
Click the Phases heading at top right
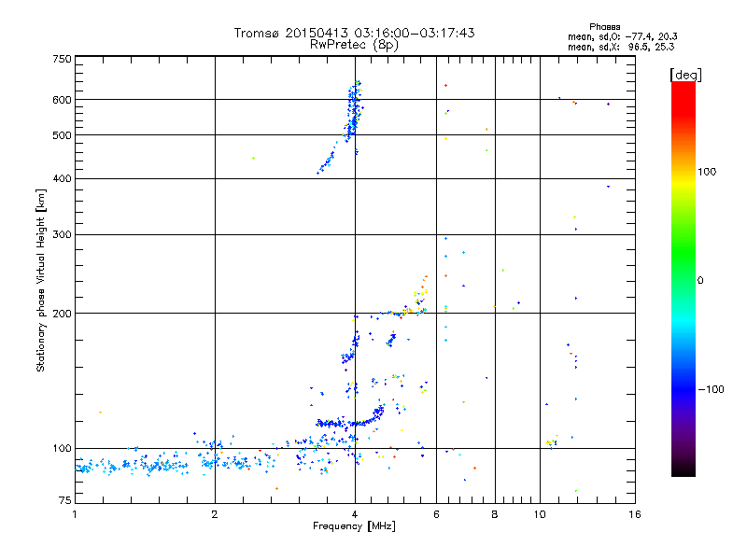(x=604, y=27)
